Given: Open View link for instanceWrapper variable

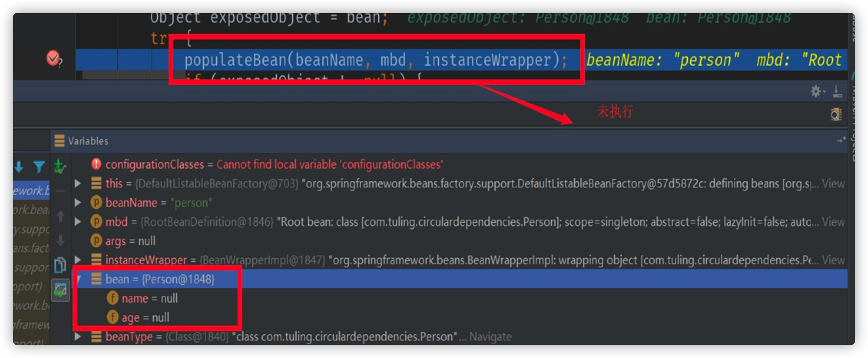Looking at the screenshot, I should click(x=833, y=260).
